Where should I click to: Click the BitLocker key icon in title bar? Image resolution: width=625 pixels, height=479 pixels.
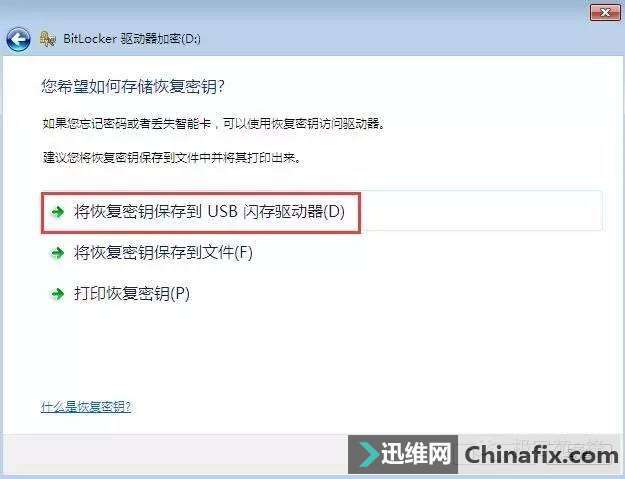pyautogui.click(x=47, y=39)
